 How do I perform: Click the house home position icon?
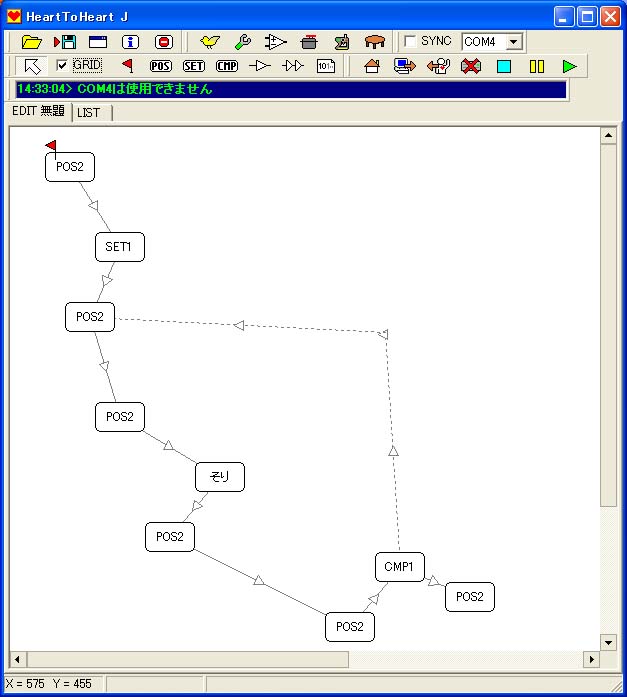[372, 66]
